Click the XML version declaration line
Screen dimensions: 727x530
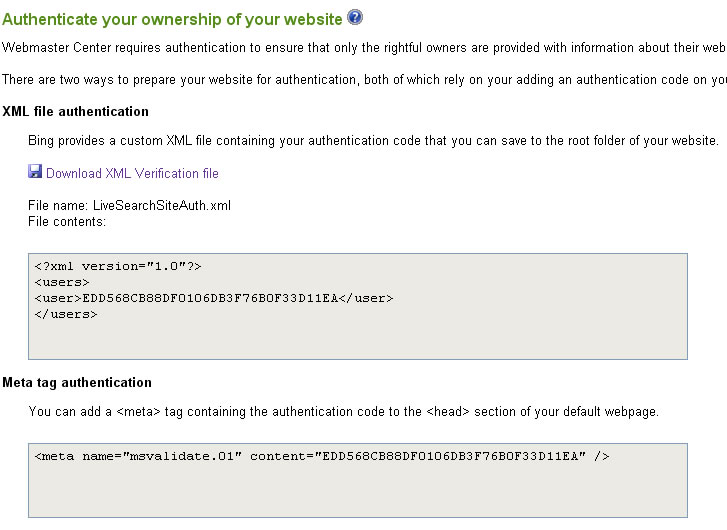coord(118,266)
